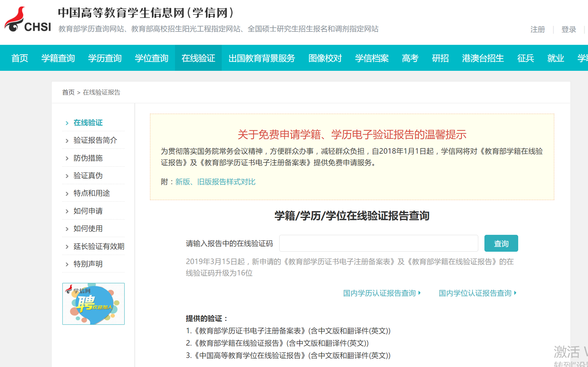Open 研招 navigation tab

(440, 58)
